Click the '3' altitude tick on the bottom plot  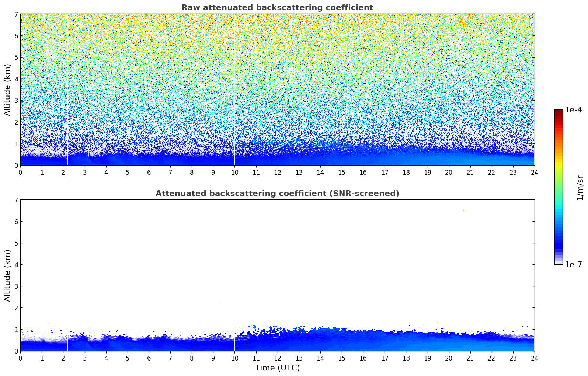(16, 286)
